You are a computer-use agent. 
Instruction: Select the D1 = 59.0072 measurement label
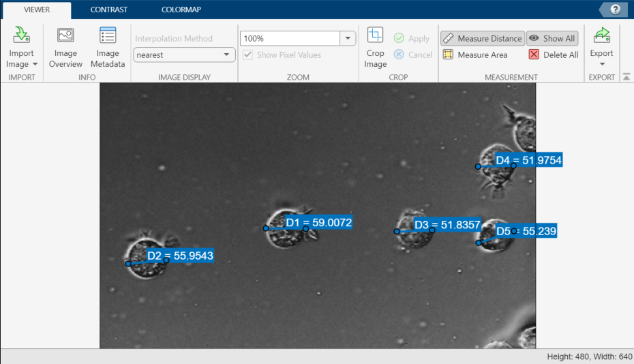coord(318,222)
